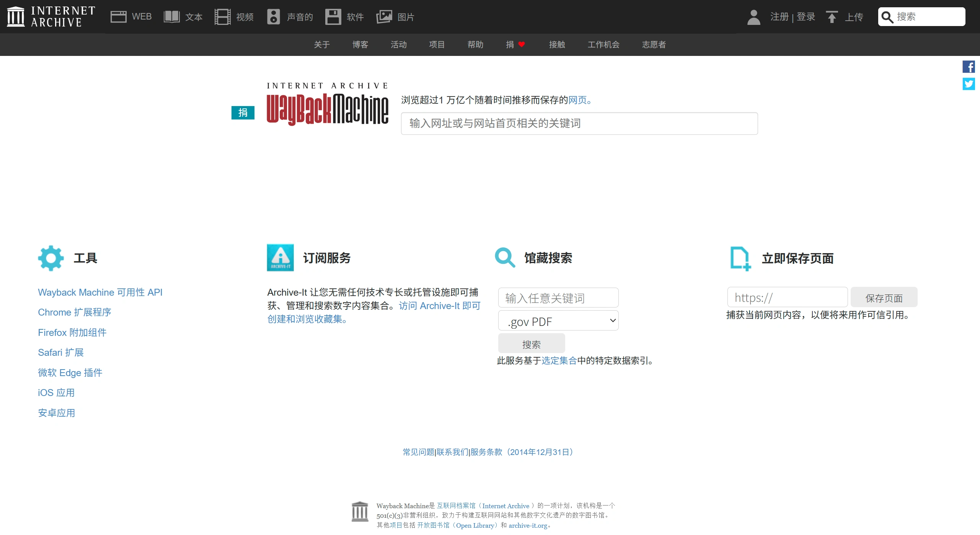Open Chrome 扩展程序 link
Viewport: 980px width, 535px height.
tap(75, 312)
